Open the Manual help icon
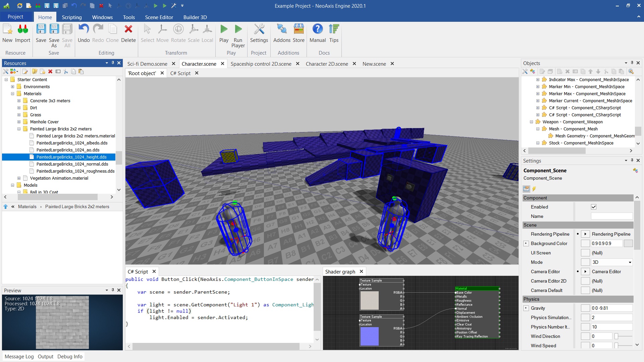 tap(317, 29)
